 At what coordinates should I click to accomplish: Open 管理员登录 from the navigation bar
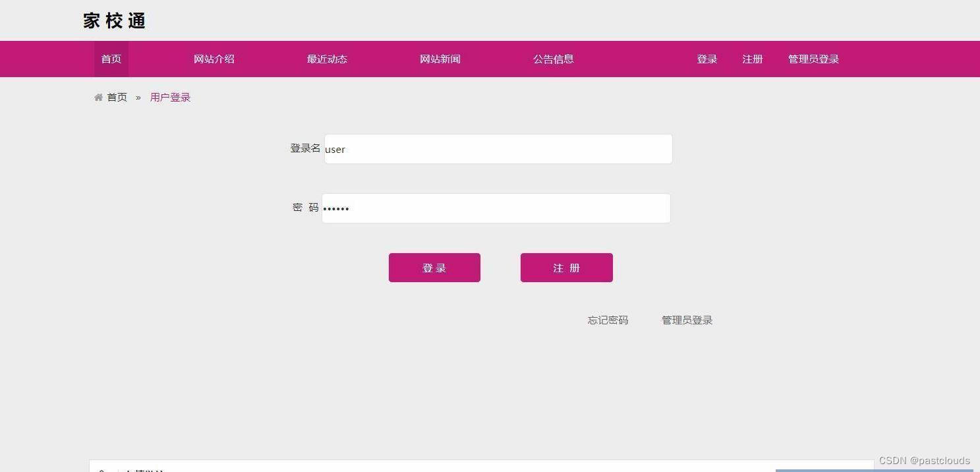click(813, 59)
